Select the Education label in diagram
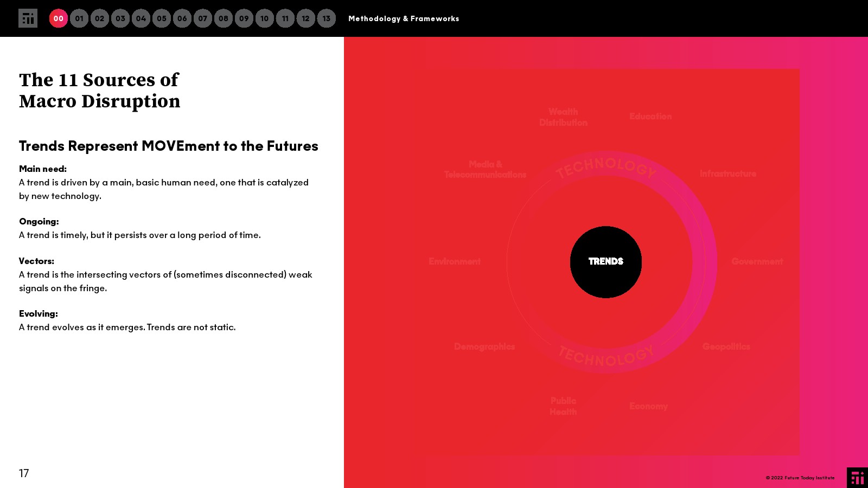Screen dimensions: 868x488 [650, 117]
